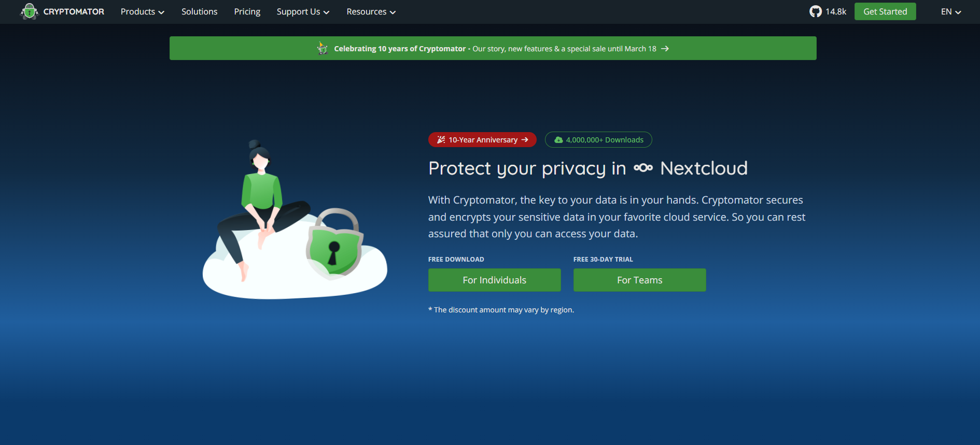980x445 pixels.
Task: Choose the For Teams trial button
Action: [x=639, y=280]
